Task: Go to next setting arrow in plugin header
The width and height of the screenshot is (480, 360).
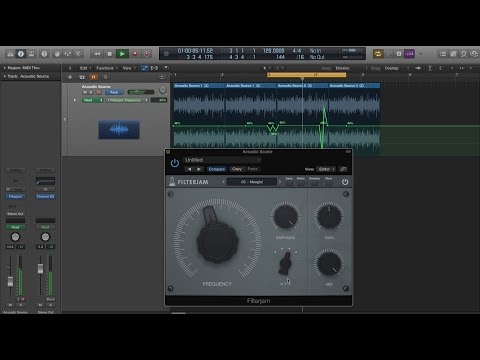Action: 199,169
